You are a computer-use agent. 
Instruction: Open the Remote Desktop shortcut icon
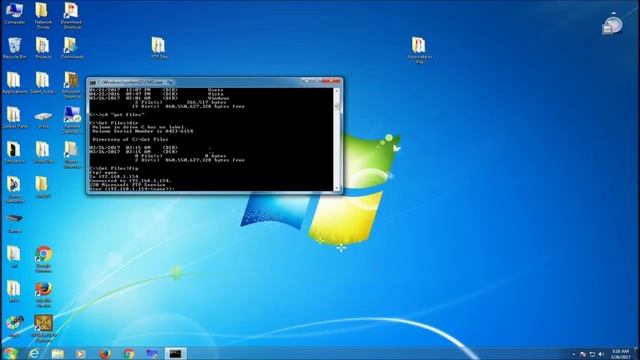pos(72,120)
